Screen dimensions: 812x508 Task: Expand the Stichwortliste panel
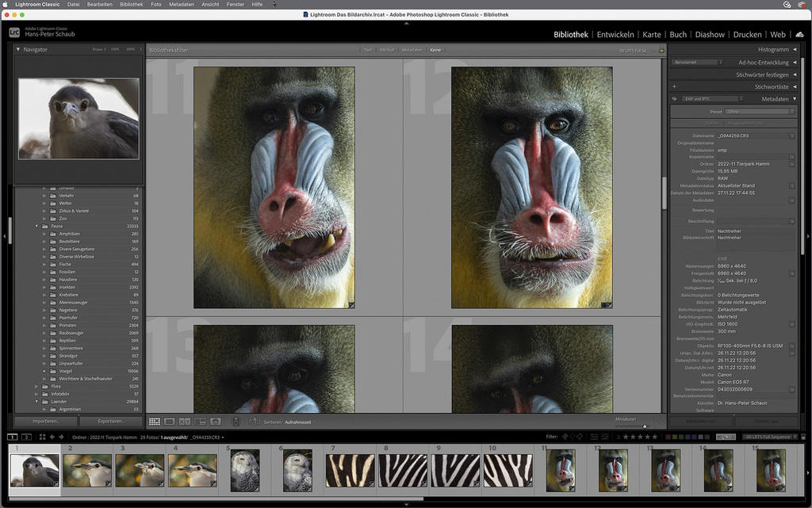point(795,87)
